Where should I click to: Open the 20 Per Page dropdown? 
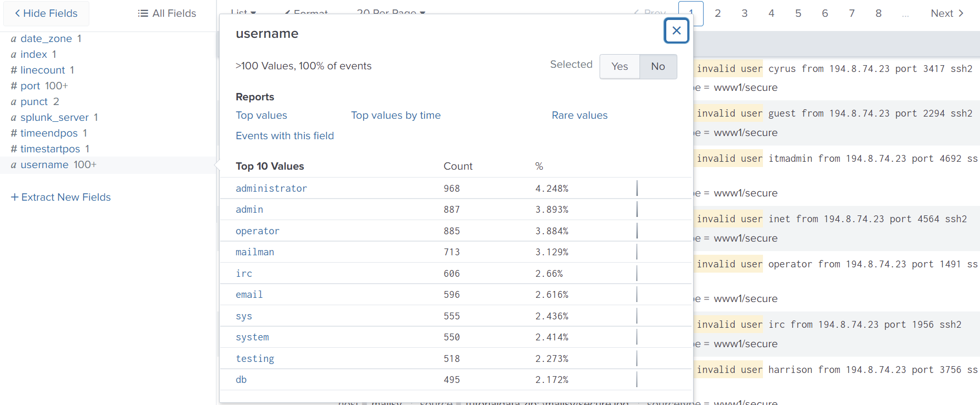pyautogui.click(x=390, y=12)
